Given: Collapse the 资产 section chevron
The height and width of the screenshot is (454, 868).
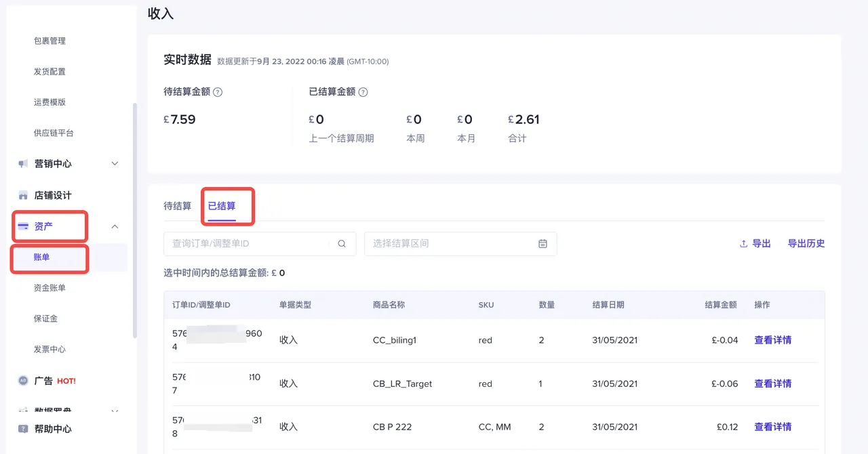Looking at the screenshot, I should (x=115, y=226).
